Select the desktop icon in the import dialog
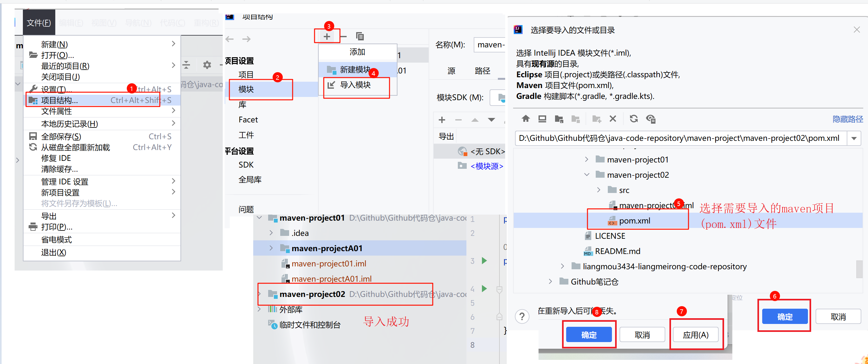 pos(542,119)
